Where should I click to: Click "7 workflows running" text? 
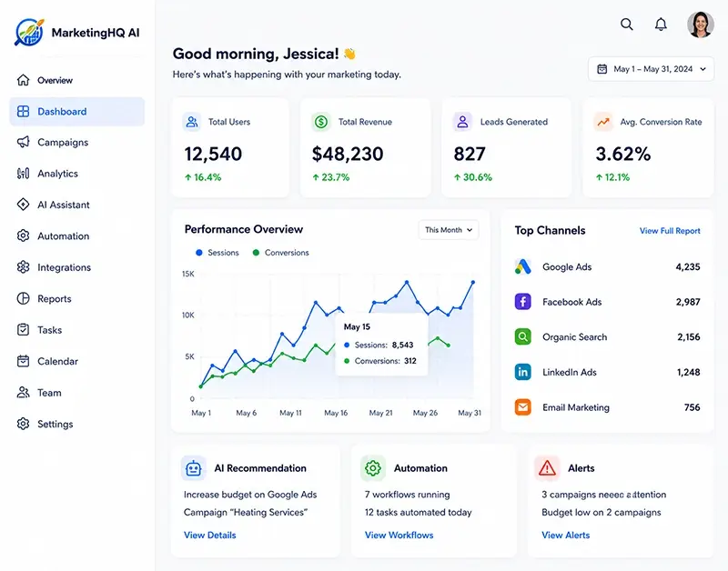pyautogui.click(x=407, y=495)
